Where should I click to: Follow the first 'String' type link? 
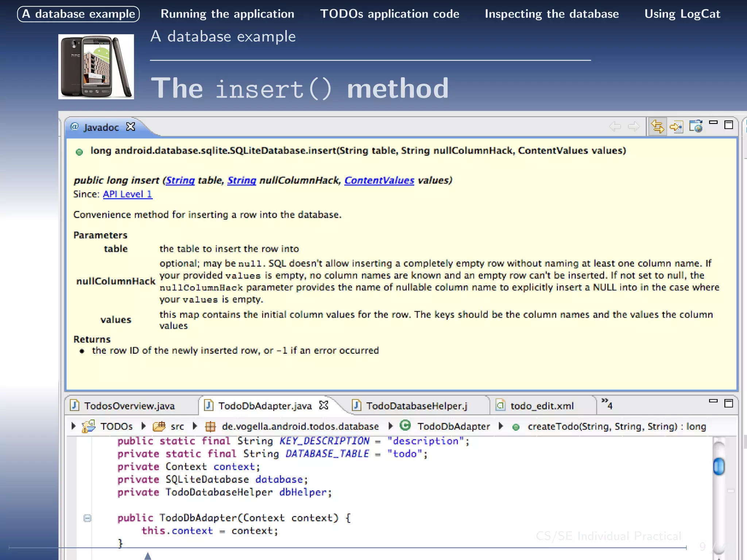[180, 180]
